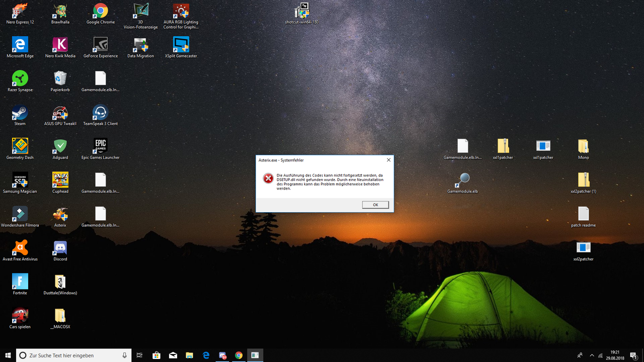
Task: Open Microsoft Store from the taskbar
Action: [156, 355]
